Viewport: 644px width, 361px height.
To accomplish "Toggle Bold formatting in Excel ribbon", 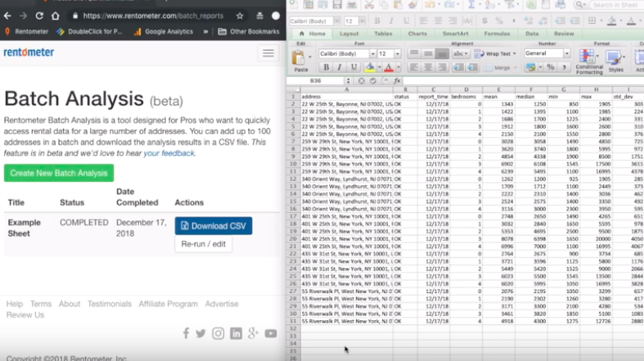I will click(324, 68).
